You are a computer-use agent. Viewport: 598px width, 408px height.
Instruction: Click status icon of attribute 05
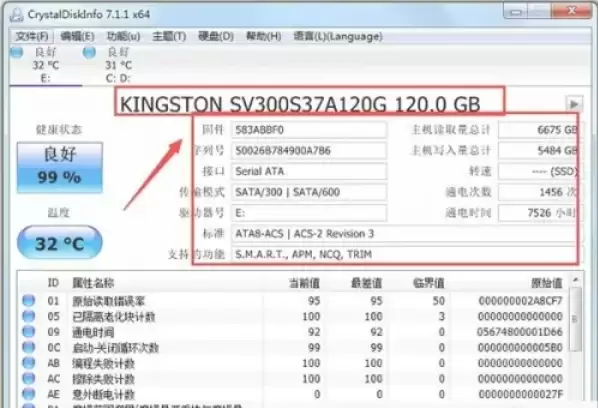[x=29, y=316]
